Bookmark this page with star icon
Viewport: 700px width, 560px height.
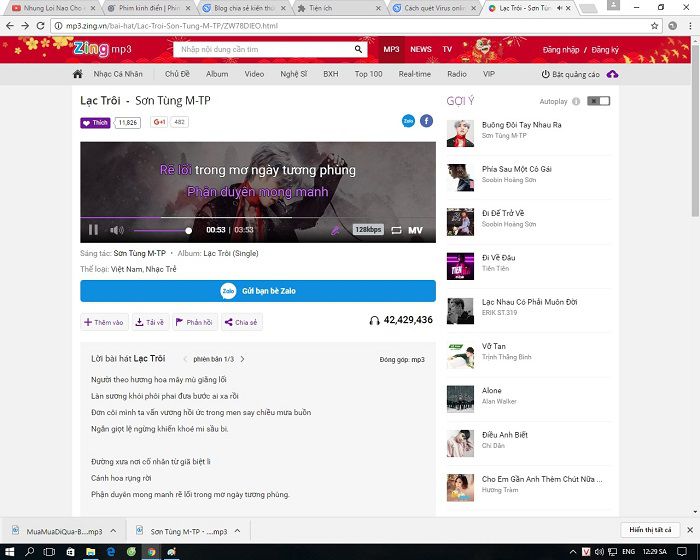tap(654, 26)
